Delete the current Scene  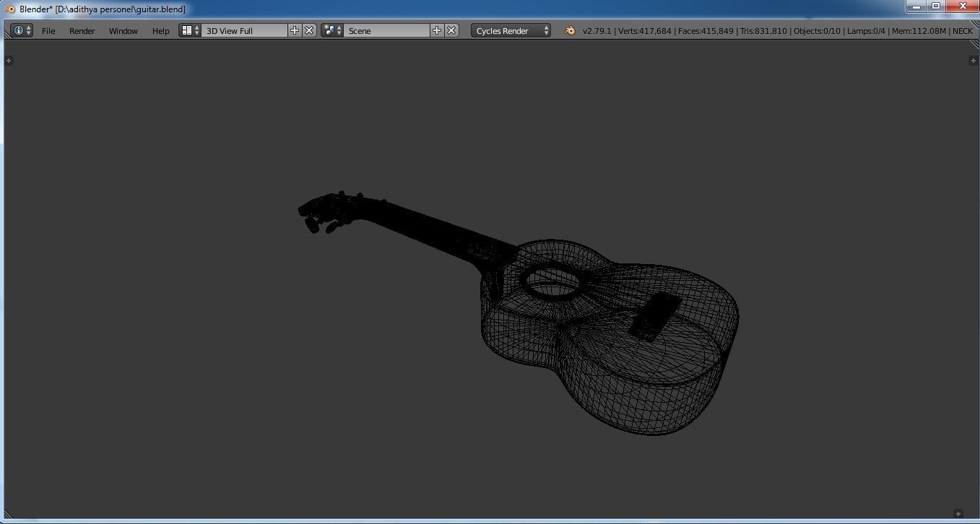pos(451,30)
